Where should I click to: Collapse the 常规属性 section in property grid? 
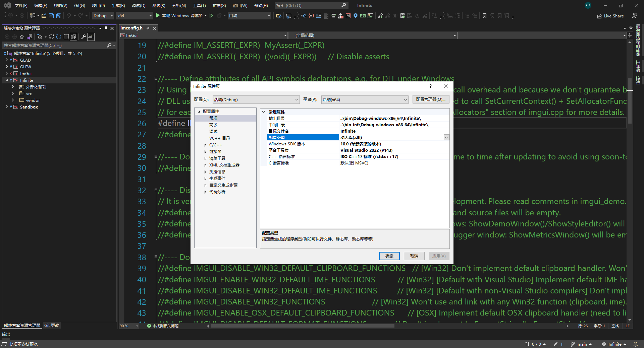[x=264, y=112]
